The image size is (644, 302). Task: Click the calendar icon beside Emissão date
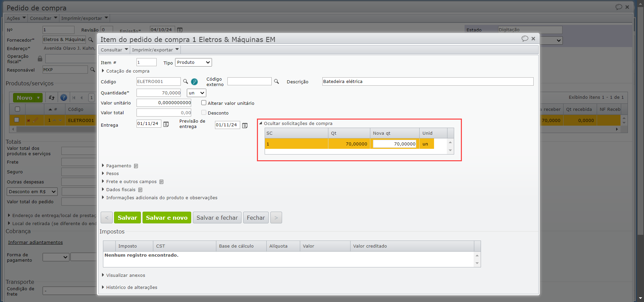180,30
